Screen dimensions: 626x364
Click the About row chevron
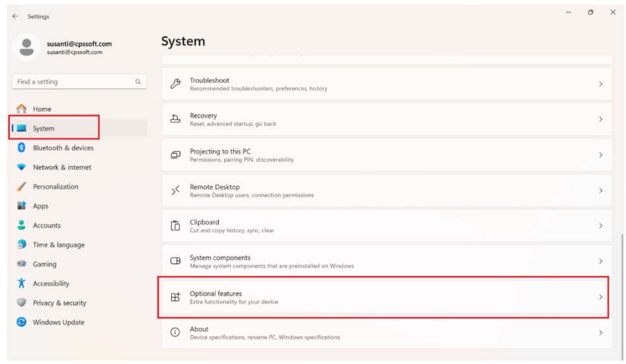601,332
